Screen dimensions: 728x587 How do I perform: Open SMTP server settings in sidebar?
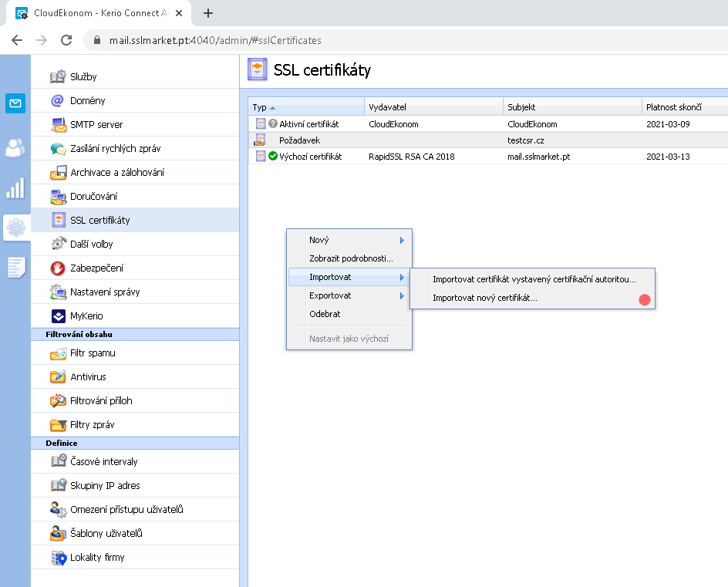[96, 125]
